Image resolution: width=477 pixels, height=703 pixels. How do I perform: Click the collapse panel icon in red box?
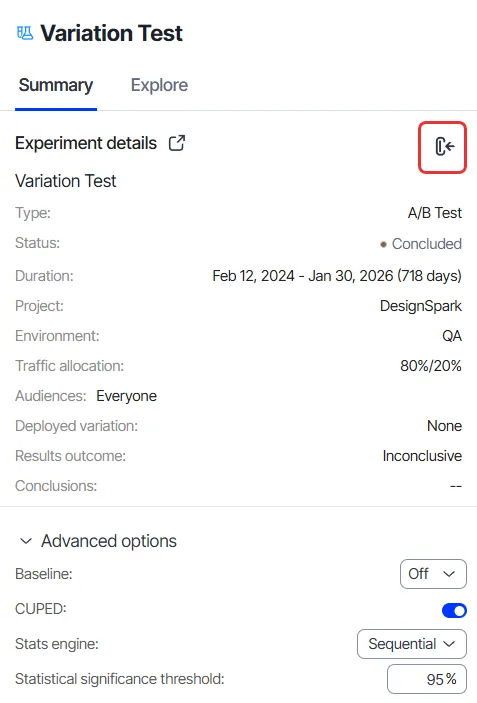(443, 147)
